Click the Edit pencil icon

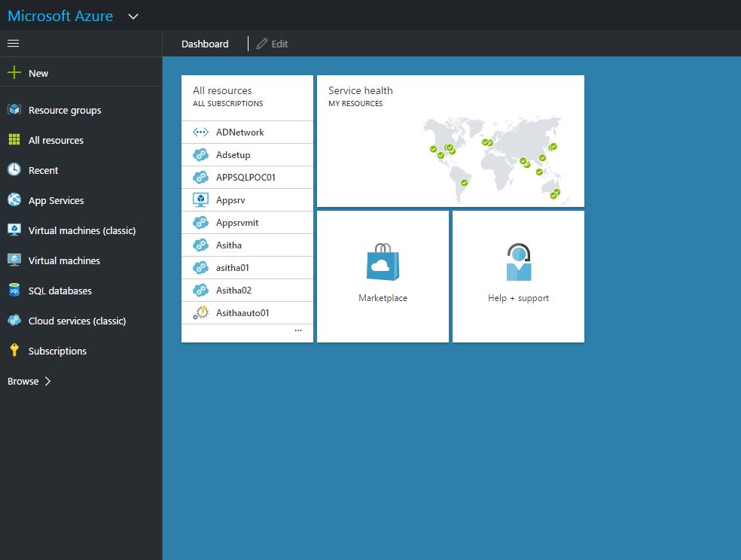[x=262, y=44]
